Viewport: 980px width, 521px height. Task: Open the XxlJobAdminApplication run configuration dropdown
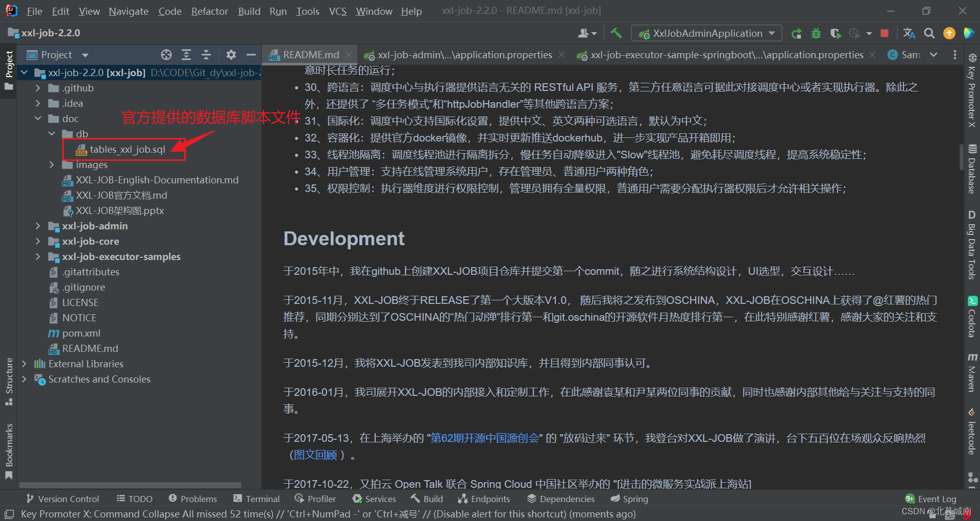[x=707, y=34]
